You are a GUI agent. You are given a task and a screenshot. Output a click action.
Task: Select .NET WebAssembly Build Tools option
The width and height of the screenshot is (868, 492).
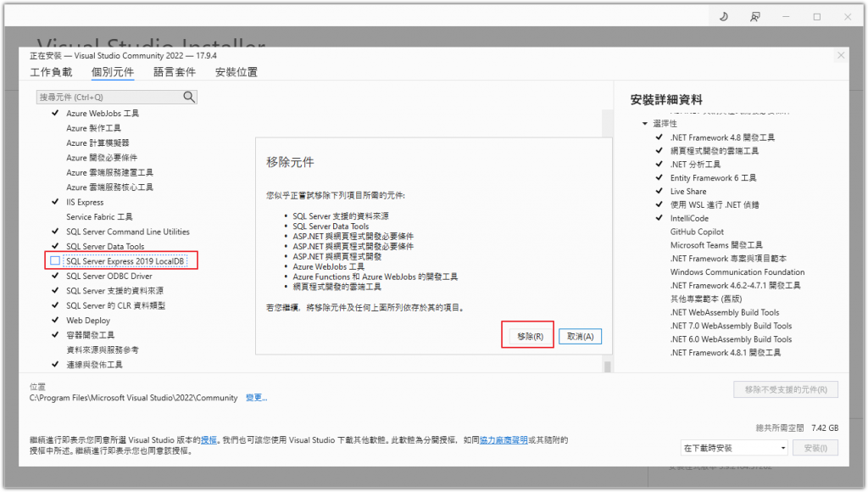(x=725, y=312)
